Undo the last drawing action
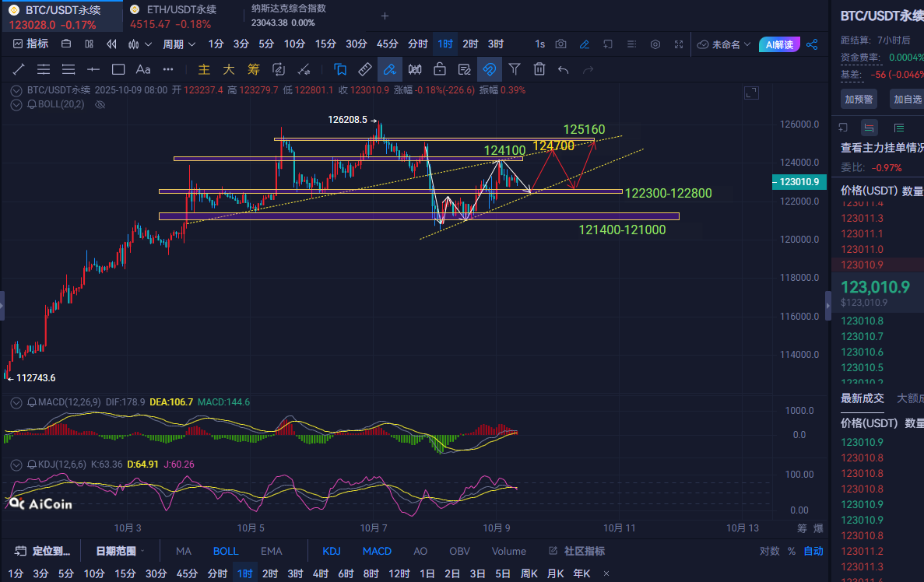 point(564,69)
